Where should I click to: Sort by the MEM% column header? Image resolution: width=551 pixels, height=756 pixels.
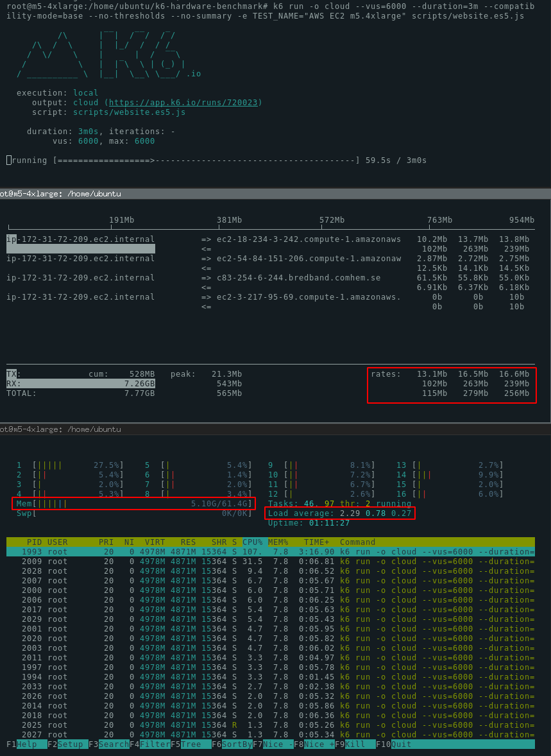pos(277,542)
